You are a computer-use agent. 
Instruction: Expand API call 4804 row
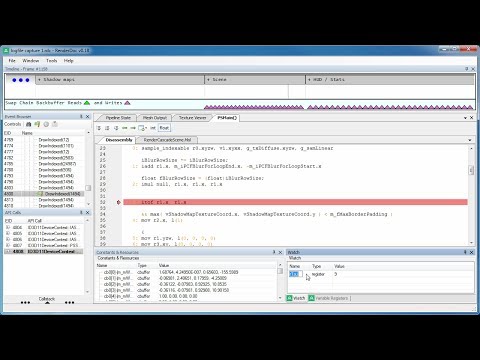(x=8, y=228)
